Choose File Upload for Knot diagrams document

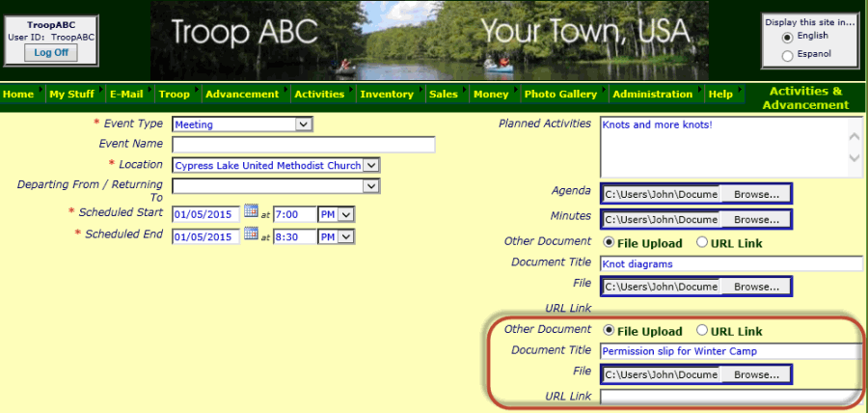pyautogui.click(x=609, y=242)
